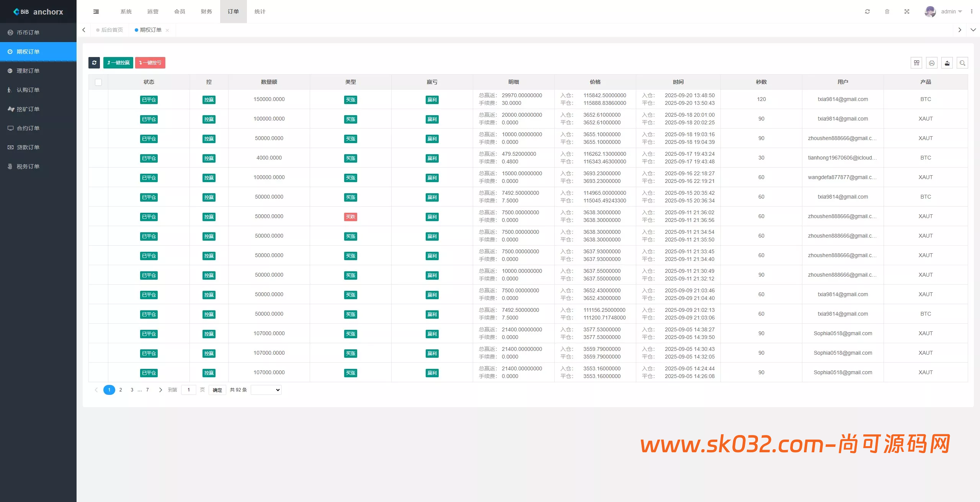Click the page number input field
Screen dimensions: 980x502
coord(189,390)
